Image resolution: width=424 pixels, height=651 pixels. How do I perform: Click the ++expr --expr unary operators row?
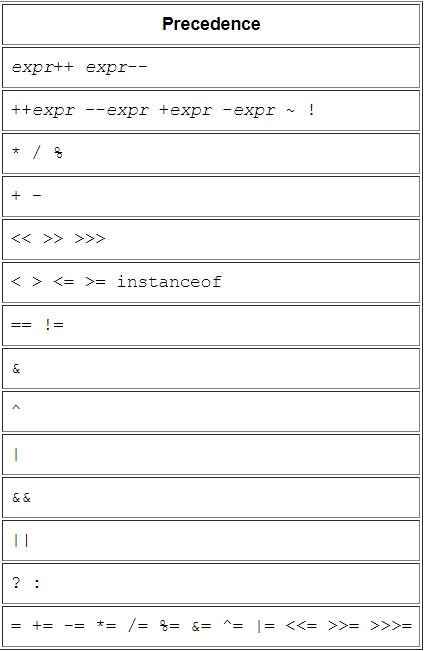[211, 110]
